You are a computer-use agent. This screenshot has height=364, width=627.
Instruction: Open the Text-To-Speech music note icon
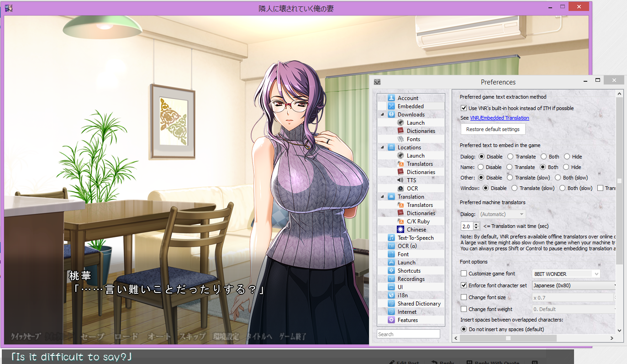pos(391,237)
